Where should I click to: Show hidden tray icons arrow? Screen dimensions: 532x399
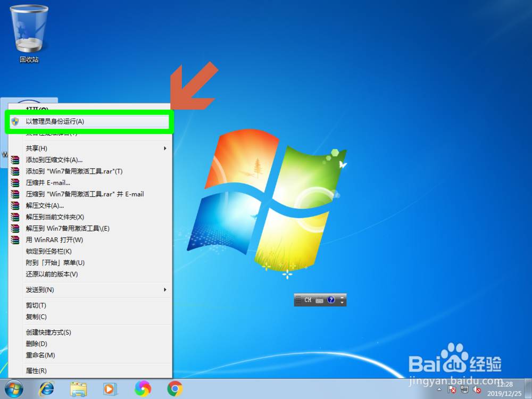(x=439, y=389)
